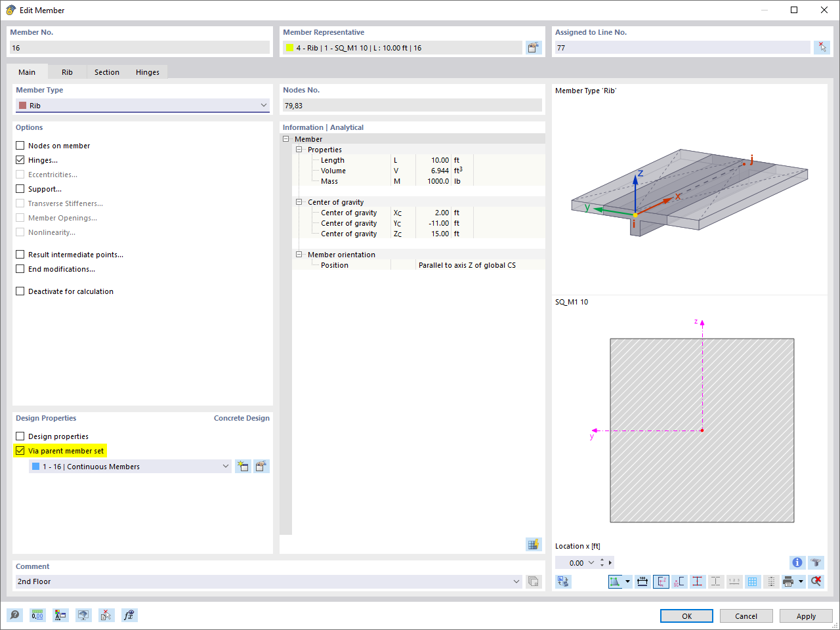Enable Design properties checkbox
Screen dimensions: 840x630
20,436
